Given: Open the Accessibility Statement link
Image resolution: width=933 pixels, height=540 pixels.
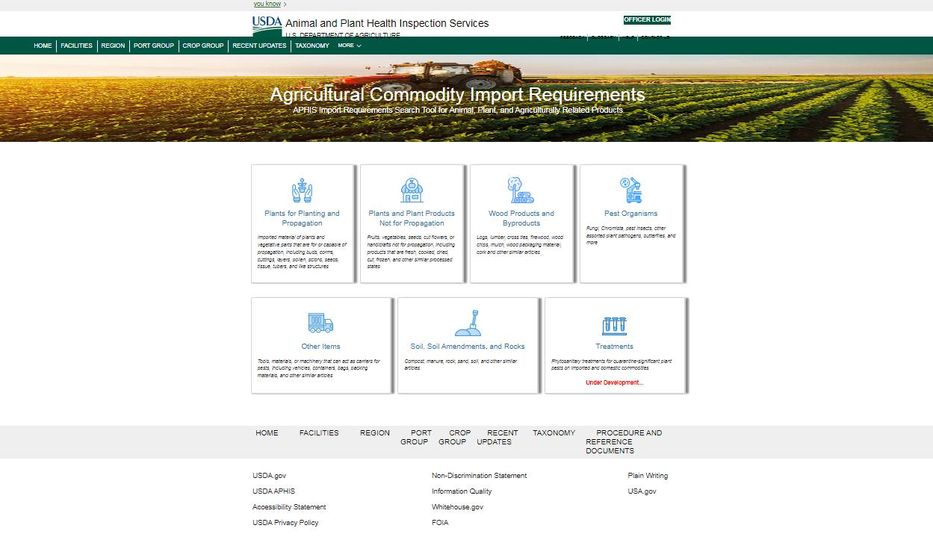Looking at the screenshot, I should 289,507.
